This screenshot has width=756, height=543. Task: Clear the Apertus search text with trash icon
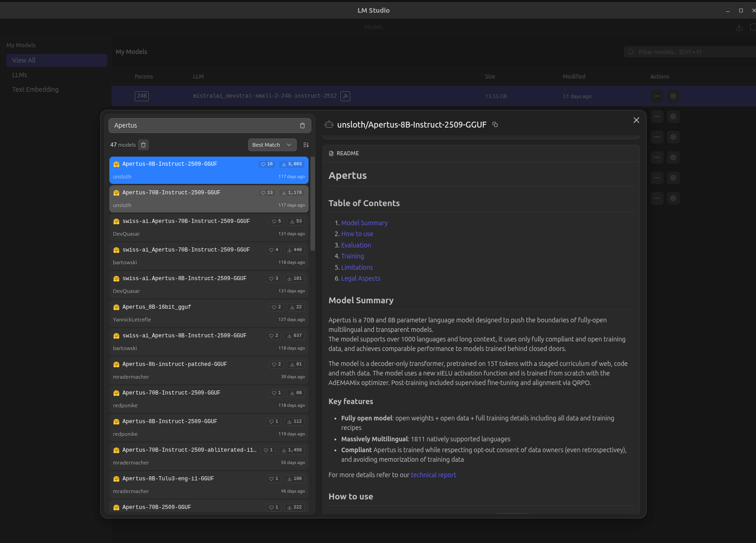[x=302, y=126]
